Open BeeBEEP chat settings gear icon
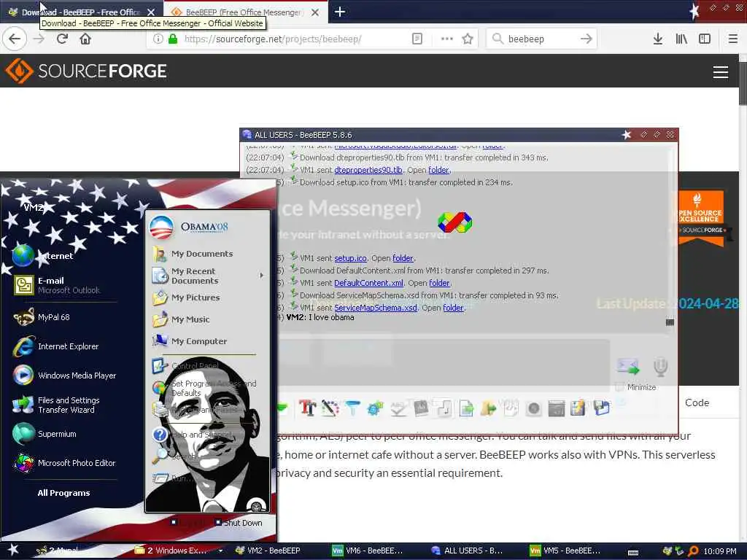This screenshot has height=560, width=747. pyautogui.click(x=375, y=408)
